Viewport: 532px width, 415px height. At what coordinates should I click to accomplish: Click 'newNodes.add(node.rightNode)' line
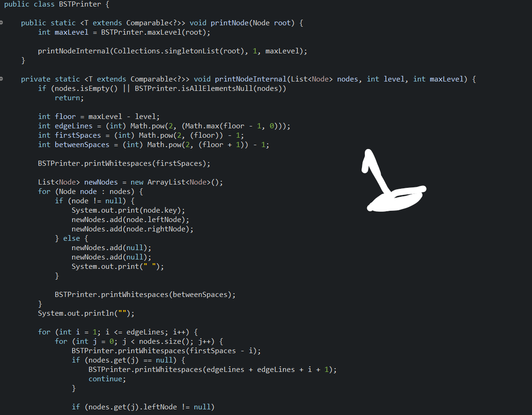[x=133, y=229]
